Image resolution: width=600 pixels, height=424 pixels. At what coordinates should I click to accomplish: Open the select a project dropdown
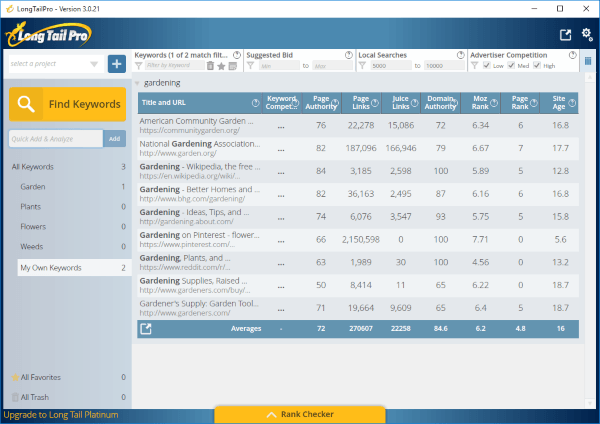click(56, 64)
